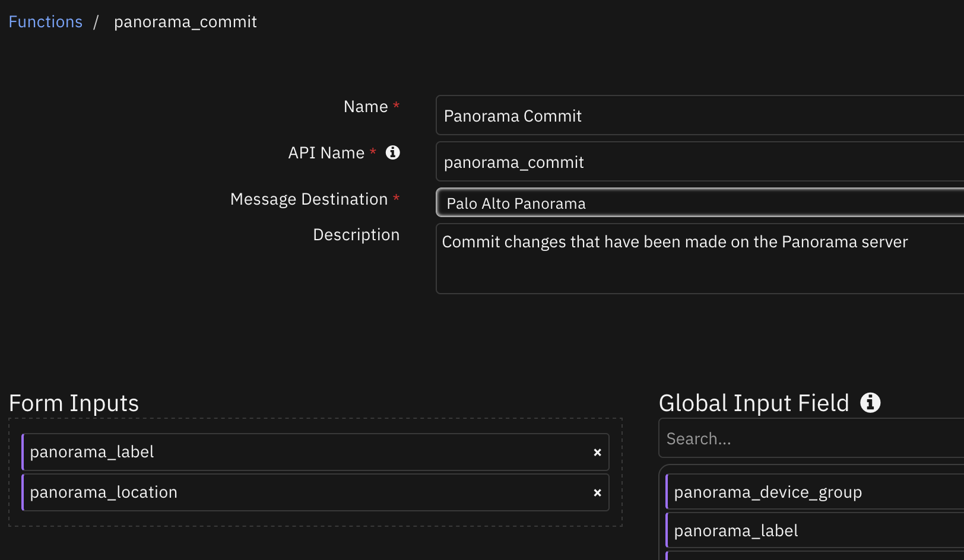This screenshot has width=964, height=560.
Task: Open the Functions breadcrumb link
Action: point(45,22)
